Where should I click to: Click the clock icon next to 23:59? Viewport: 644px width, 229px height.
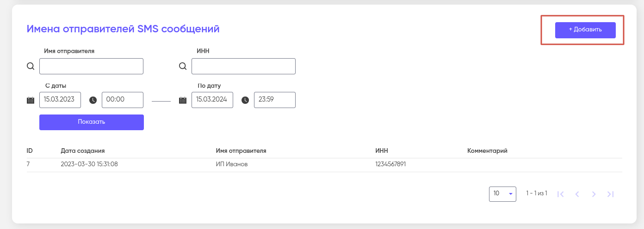(x=245, y=100)
